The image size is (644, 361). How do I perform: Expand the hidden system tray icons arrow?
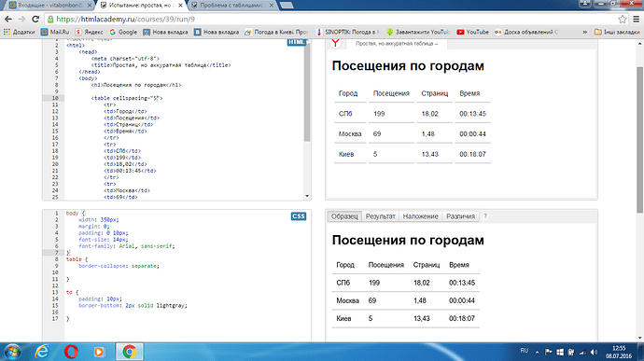pos(537,352)
